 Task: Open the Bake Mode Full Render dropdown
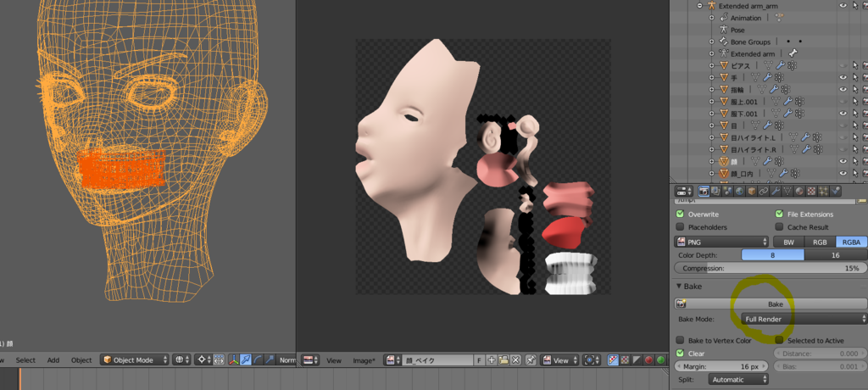pos(804,319)
